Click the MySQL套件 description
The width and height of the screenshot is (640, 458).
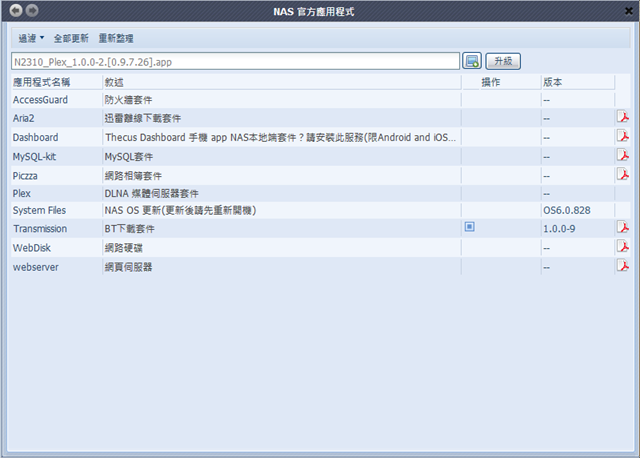[x=129, y=157]
